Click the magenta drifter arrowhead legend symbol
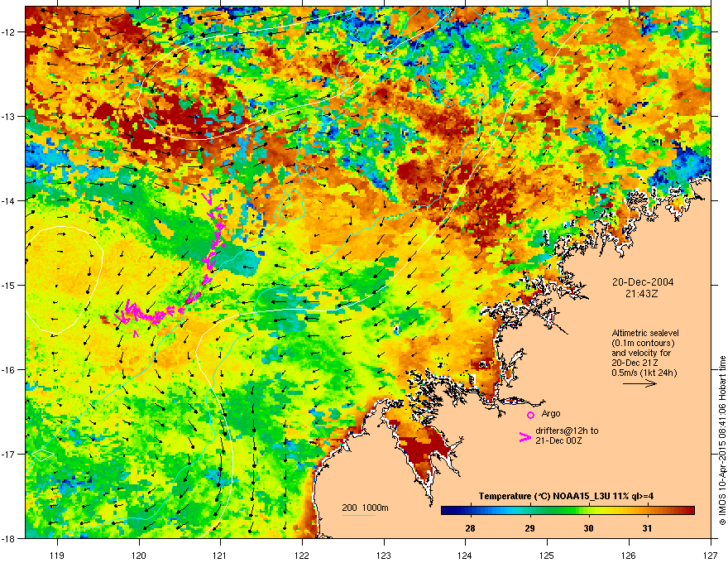Screen dimensions: 728x563 pos(524,436)
